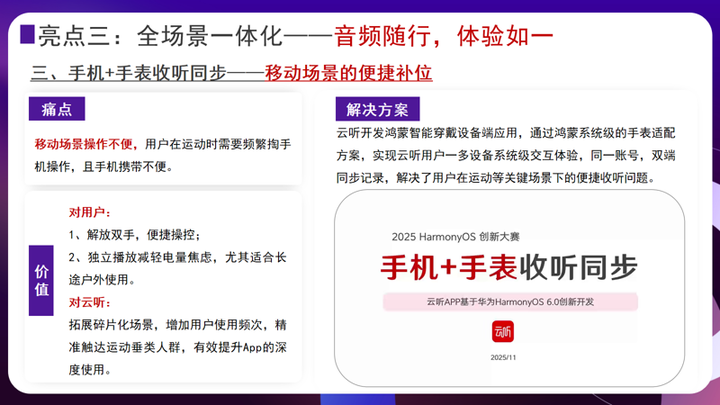Click the red text 移动场景操作不便

point(83,144)
